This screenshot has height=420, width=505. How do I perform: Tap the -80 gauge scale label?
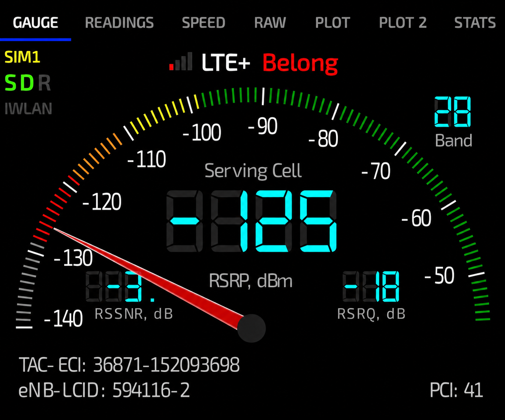click(x=323, y=139)
